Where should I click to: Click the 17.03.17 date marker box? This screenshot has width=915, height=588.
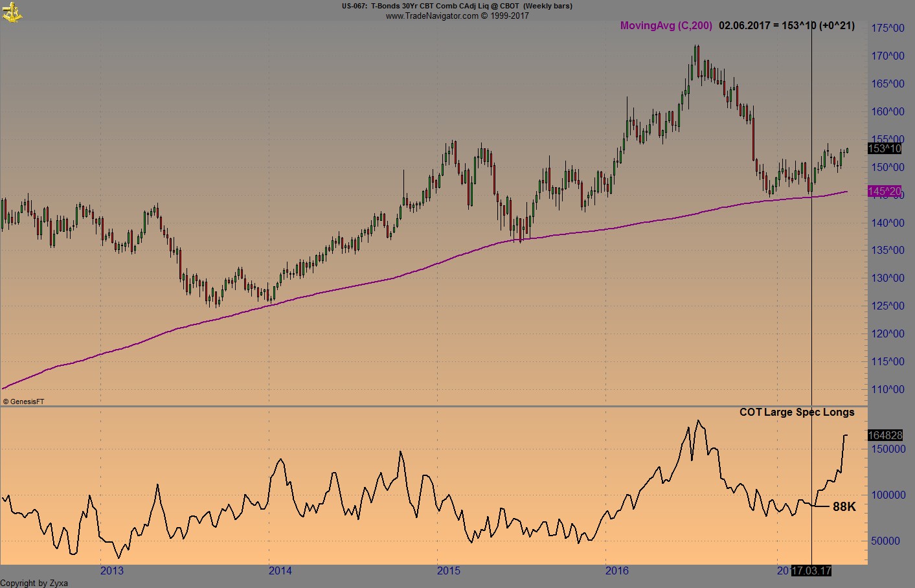(811, 571)
